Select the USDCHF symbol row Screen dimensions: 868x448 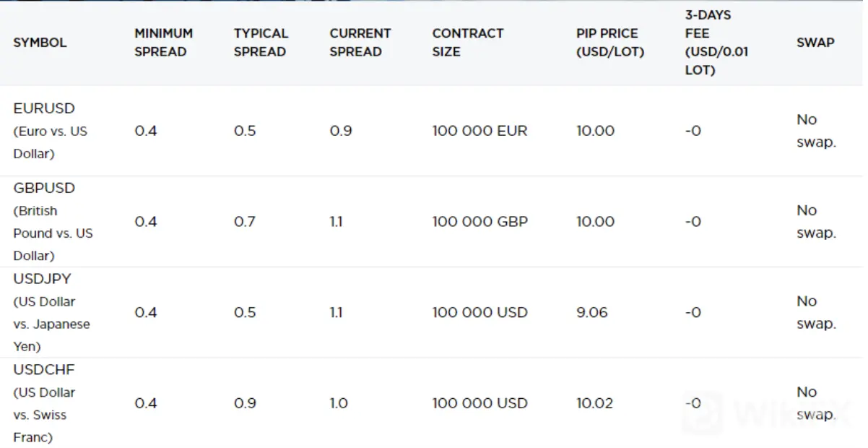click(x=432, y=402)
